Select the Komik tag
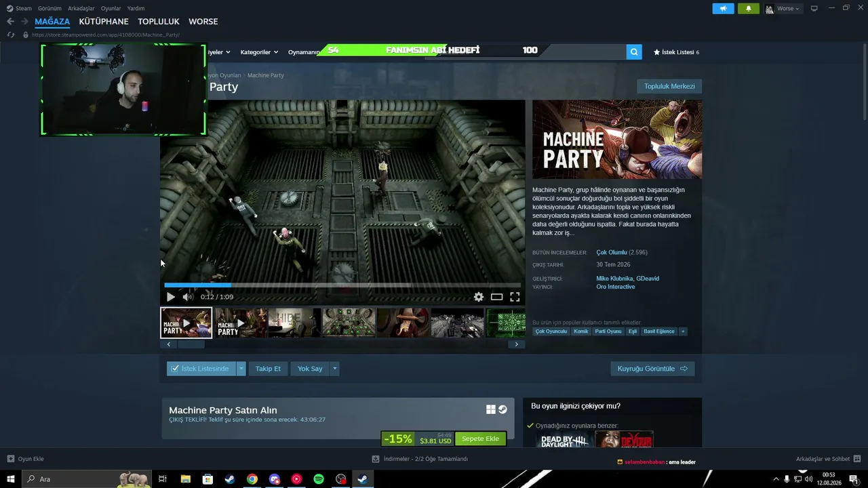 pyautogui.click(x=581, y=331)
